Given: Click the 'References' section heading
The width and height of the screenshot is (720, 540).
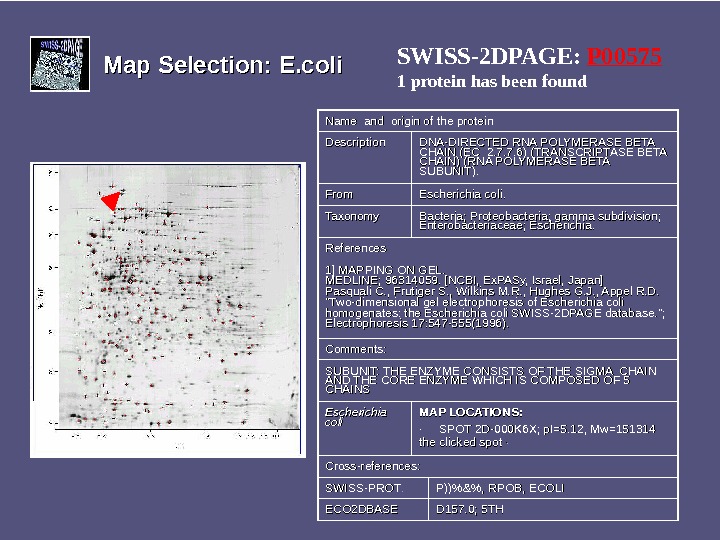Looking at the screenshot, I should click(356, 248).
